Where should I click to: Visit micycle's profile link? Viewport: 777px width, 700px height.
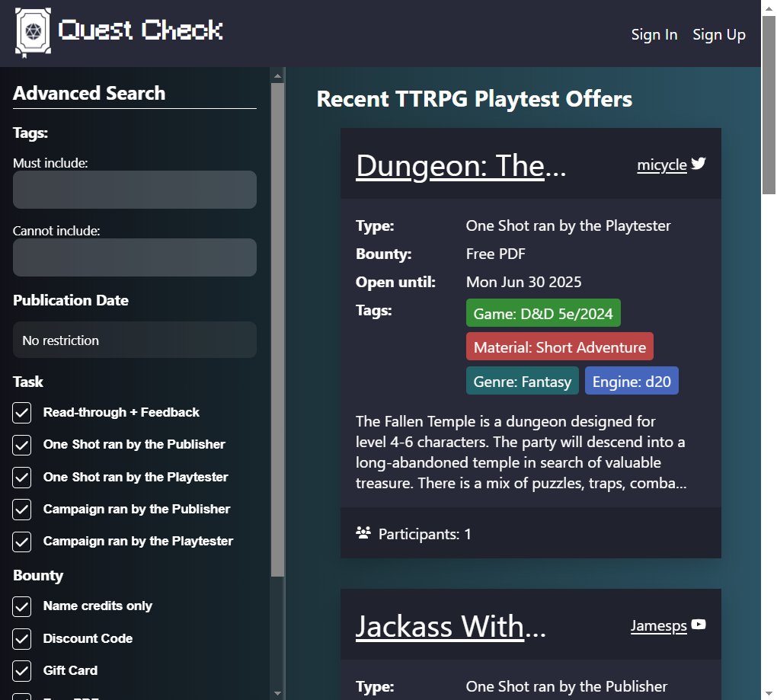click(662, 165)
